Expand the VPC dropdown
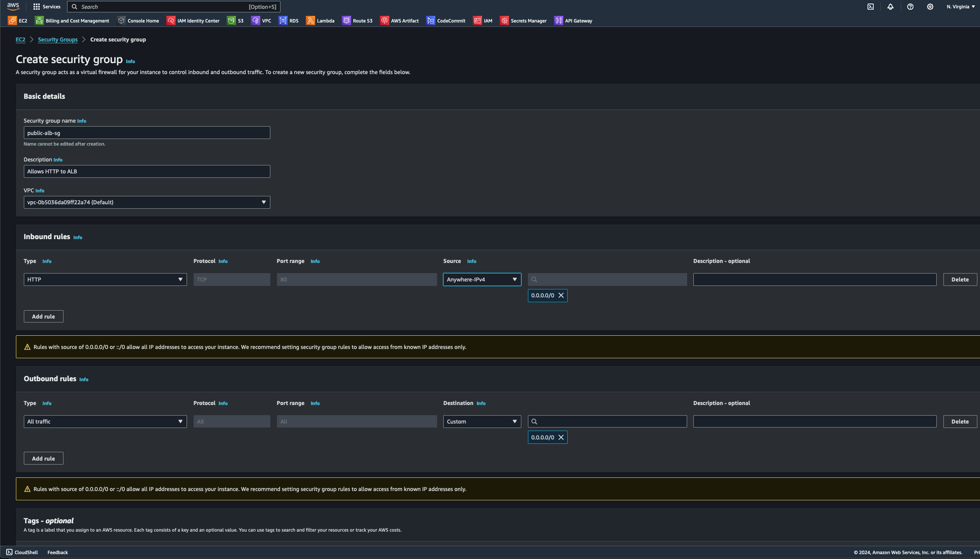 (x=147, y=203)
